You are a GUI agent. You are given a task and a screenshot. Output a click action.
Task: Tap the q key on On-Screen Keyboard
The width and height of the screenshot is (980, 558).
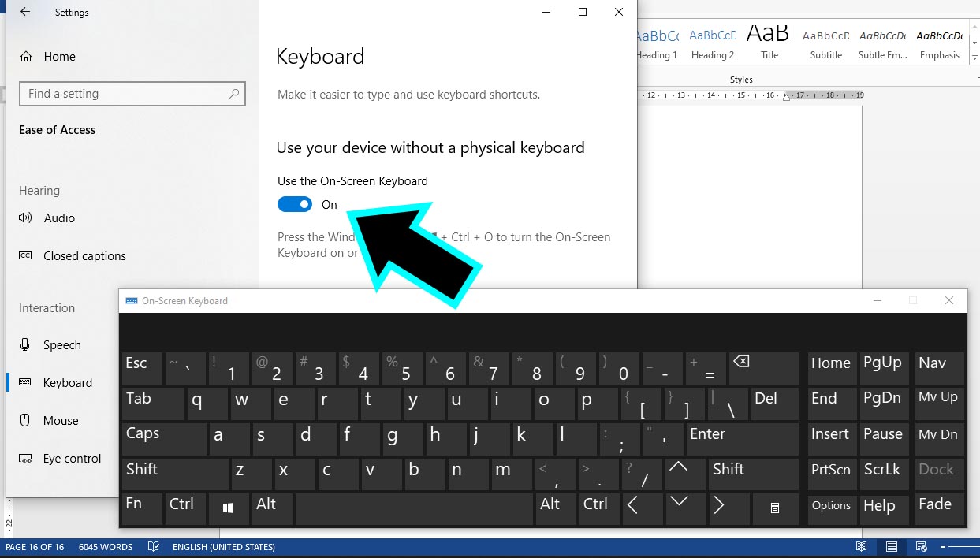pyautogui.click(x=207, y=404)
